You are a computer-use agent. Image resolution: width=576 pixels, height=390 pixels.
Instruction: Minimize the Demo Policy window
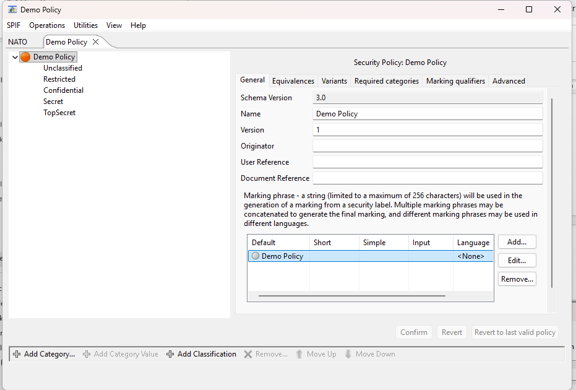point(501,10)
